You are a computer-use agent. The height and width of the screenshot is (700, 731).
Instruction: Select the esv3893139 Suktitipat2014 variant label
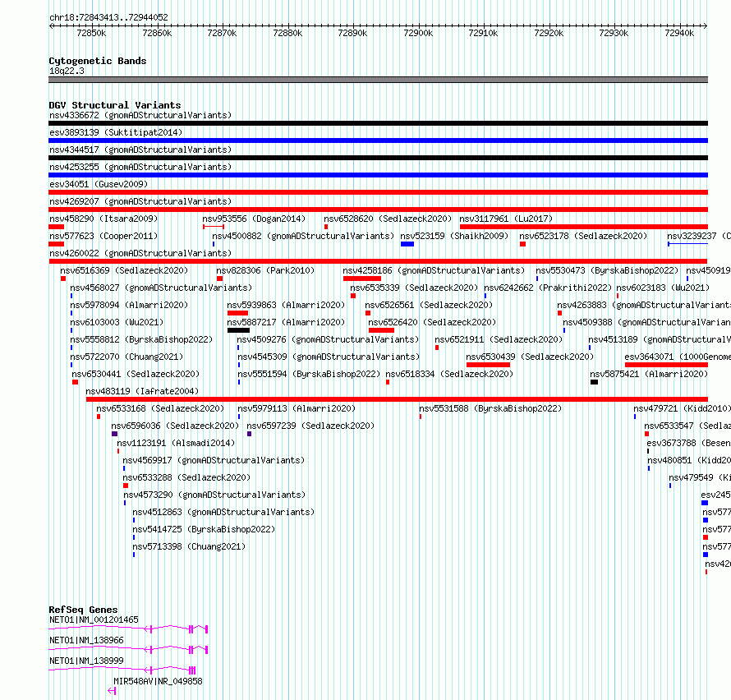pyautogui.click(x=116, y=132)
